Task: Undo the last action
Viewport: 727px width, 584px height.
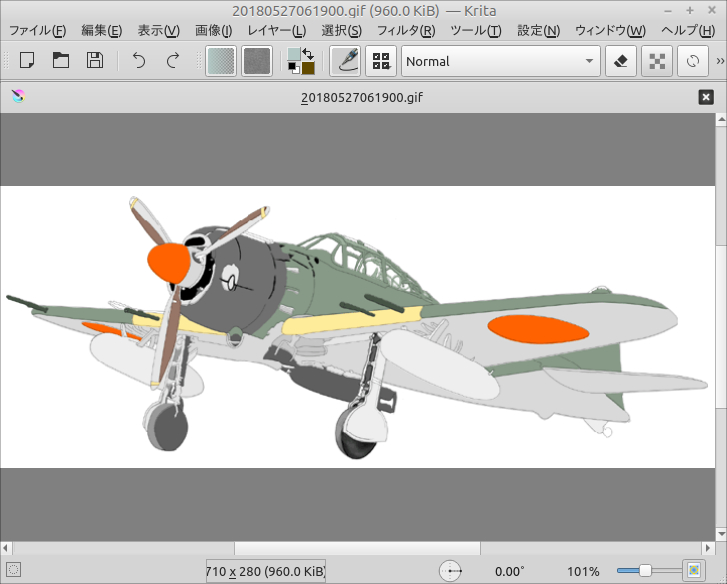Action: click(x=139, y=61)
